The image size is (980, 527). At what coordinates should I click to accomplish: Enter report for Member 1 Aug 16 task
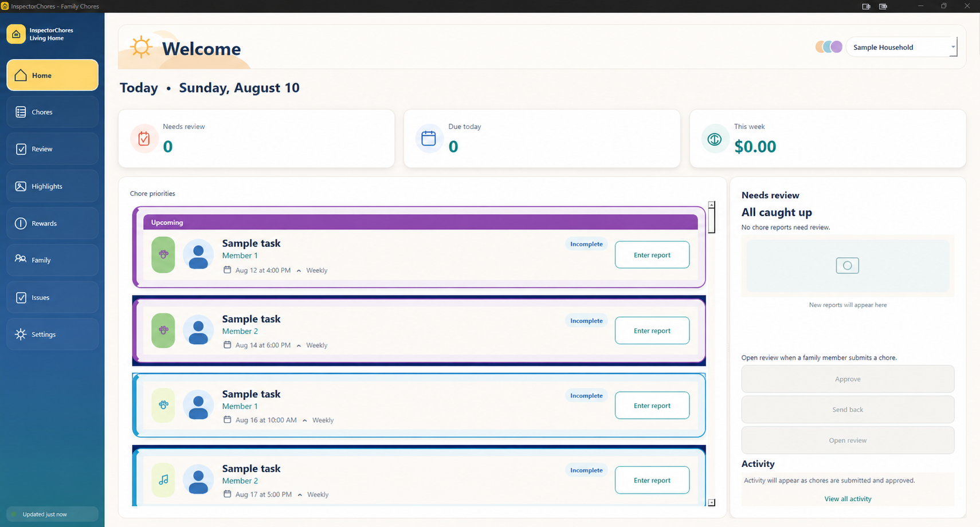pos(652,406)
